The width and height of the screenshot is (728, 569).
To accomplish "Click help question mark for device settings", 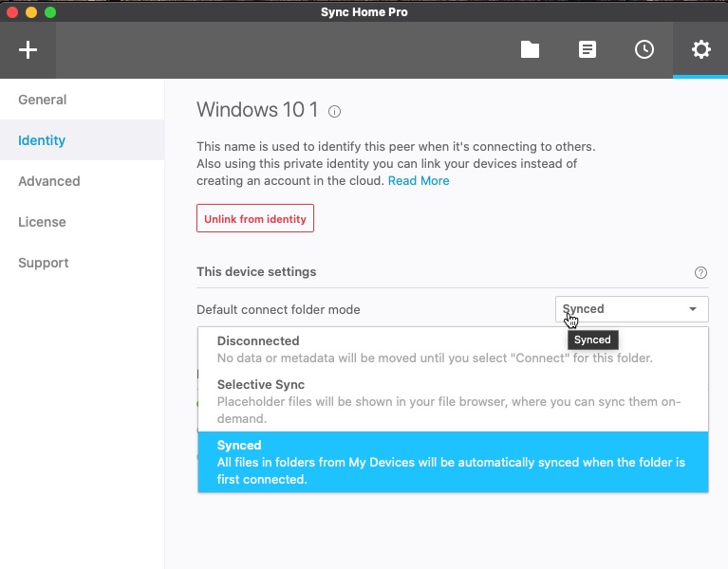I will (x=700, y=272).
